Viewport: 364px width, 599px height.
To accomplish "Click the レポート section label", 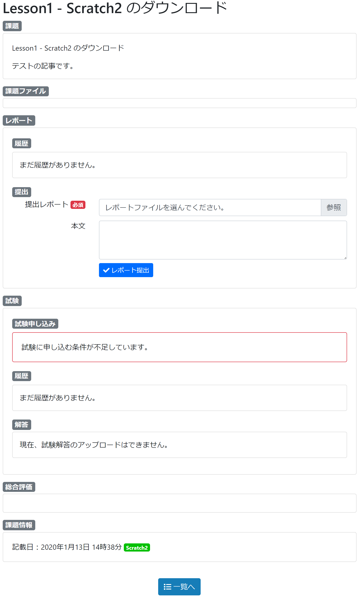I will 19,120.
